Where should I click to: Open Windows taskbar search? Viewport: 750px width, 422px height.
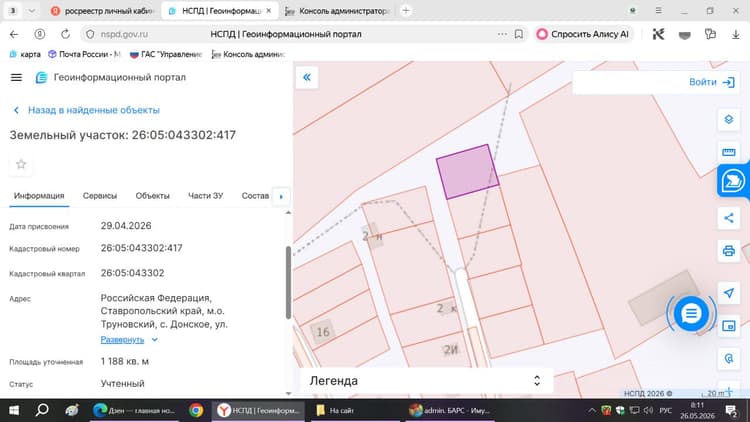click(x=42, y=411)
